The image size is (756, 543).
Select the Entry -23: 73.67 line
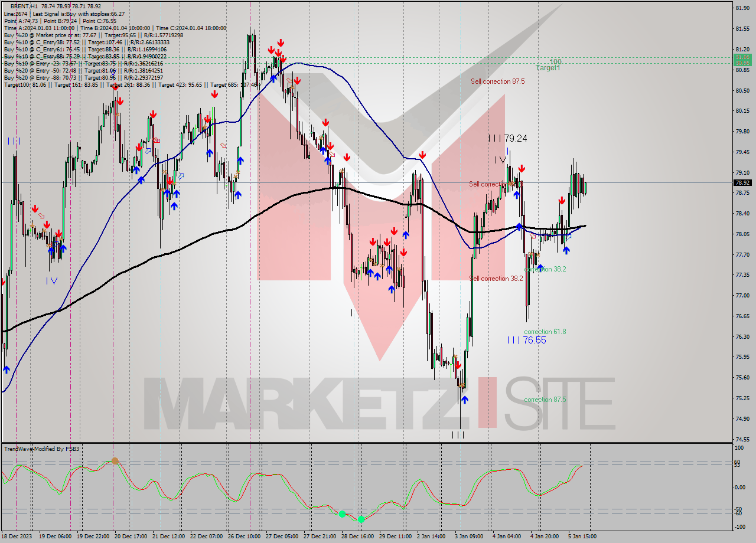click(x=85, y=63)
